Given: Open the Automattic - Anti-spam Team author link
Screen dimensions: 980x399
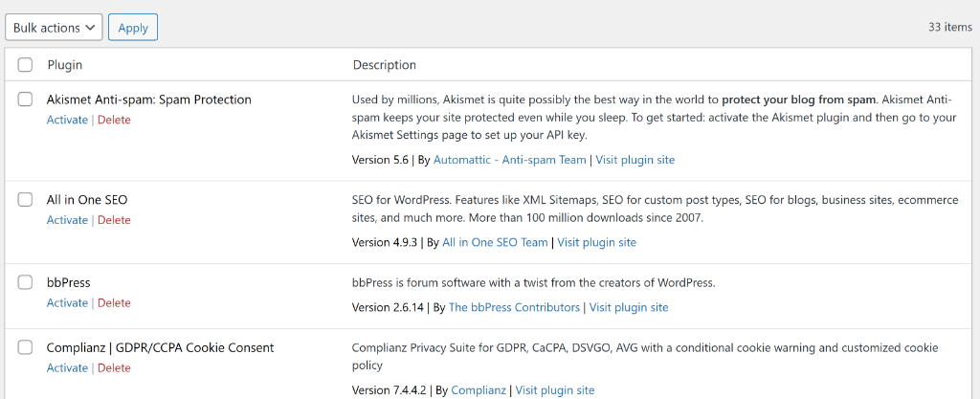Looking at the screenshot, I should click(509, 160).
